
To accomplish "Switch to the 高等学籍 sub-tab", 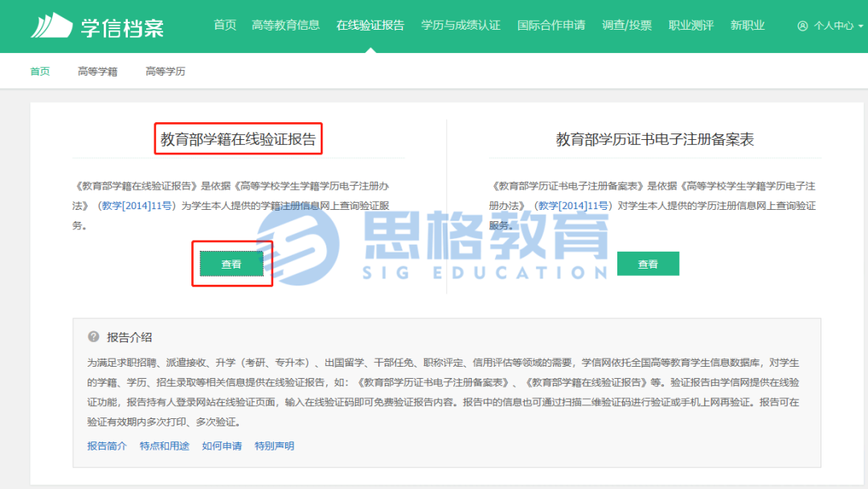I will [97, 71].
